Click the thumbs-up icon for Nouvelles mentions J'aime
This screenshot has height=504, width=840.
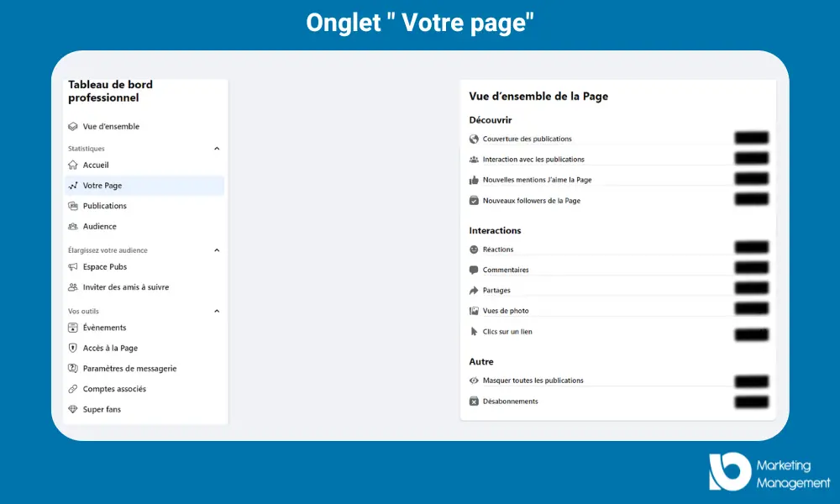(x=474, y=180)
